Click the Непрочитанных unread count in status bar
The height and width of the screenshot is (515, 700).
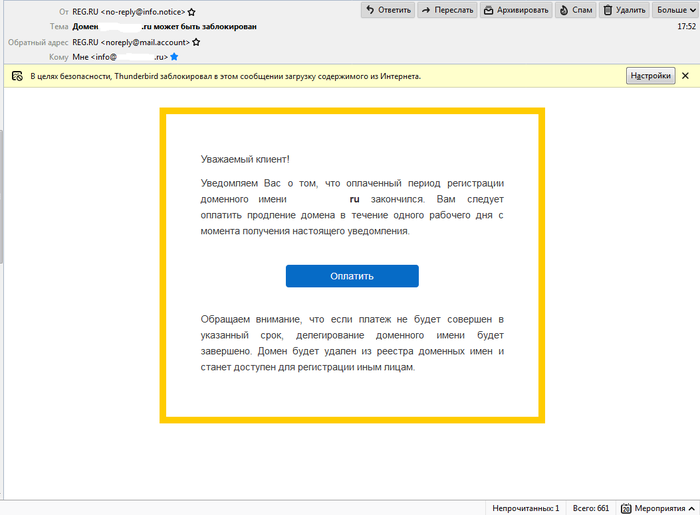tap(526, 507)
